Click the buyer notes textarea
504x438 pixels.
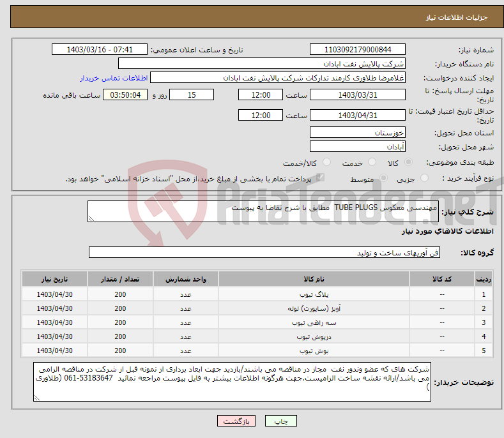pyautogui.click(x=232, y=382)
